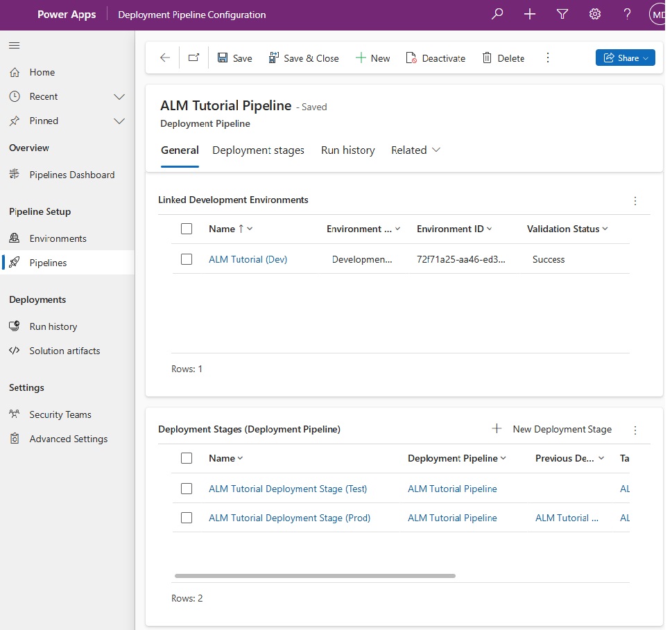Collapse the hamburger navigation menu
This screenshot has width=672, height=630.
point(14,46)
